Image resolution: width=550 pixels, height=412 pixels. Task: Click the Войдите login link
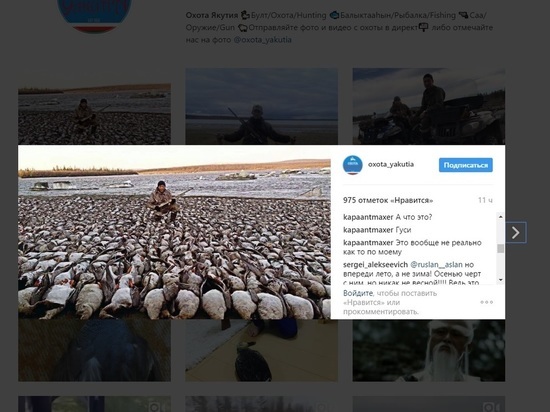pos(358,293)
